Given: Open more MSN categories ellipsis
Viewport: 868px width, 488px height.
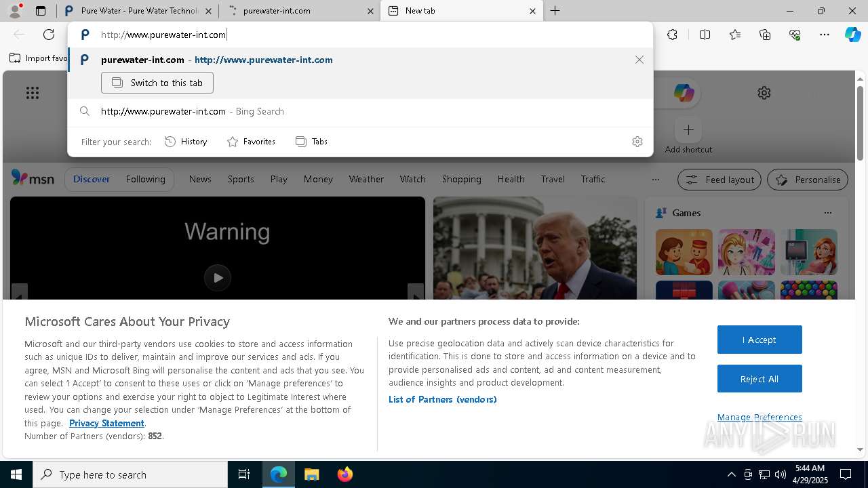Looking at the screenshot, I should (655, 180).
